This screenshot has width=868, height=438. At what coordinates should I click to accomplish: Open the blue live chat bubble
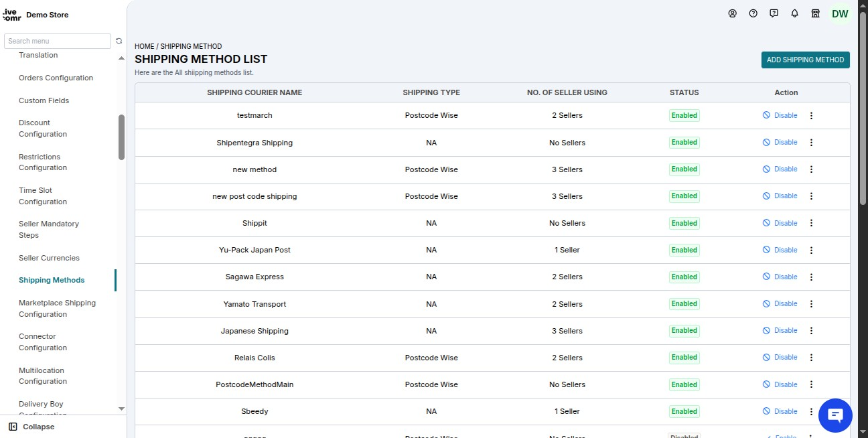click(x=835, y=415)
